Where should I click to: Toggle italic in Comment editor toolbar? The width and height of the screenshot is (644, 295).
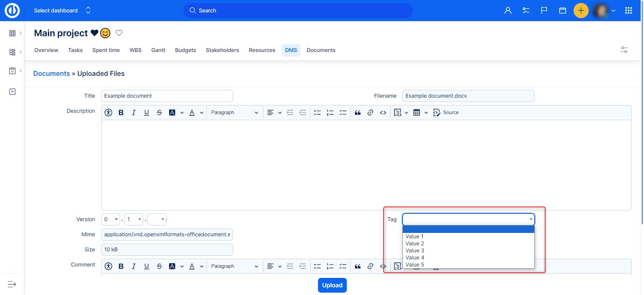coord(133,266)
